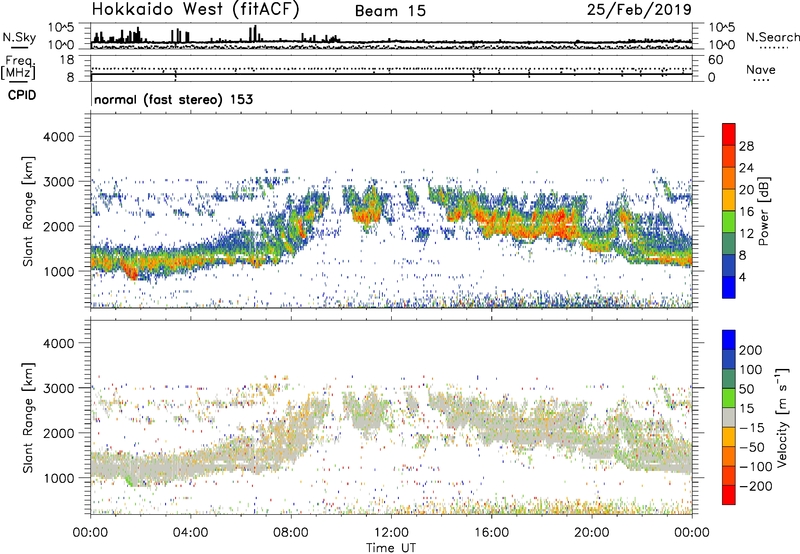
Task: Click the '10^5' label left of noise panel
Action: (61, 28)
